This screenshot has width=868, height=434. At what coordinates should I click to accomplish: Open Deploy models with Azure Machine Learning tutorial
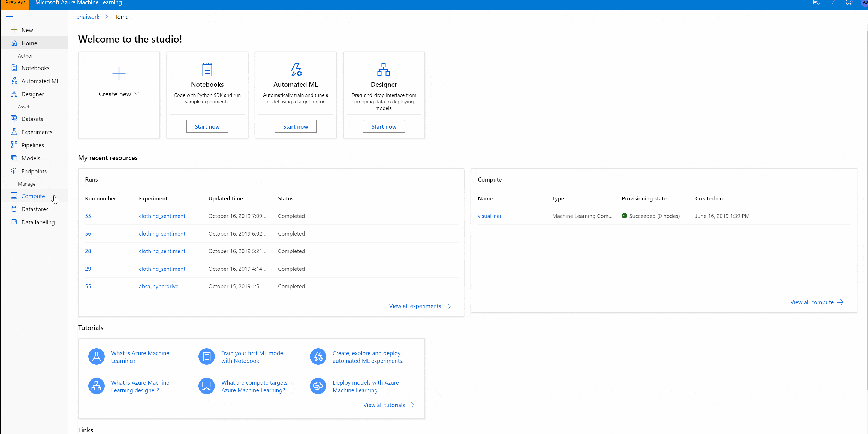pos(366,386)
